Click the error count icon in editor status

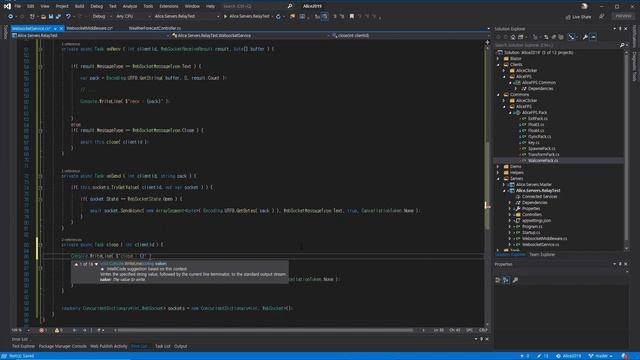41,330
